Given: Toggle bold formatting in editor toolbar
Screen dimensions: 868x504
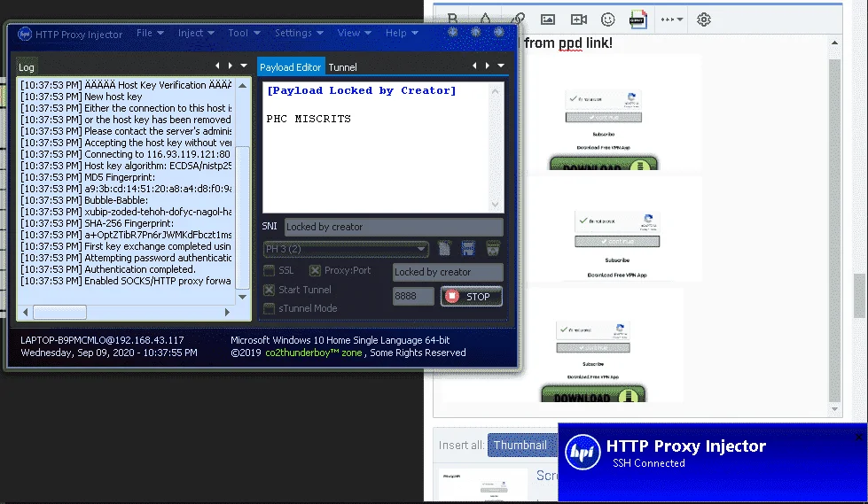Looking at the screenshot, I should pyautogui.click(x=452, y=19).
